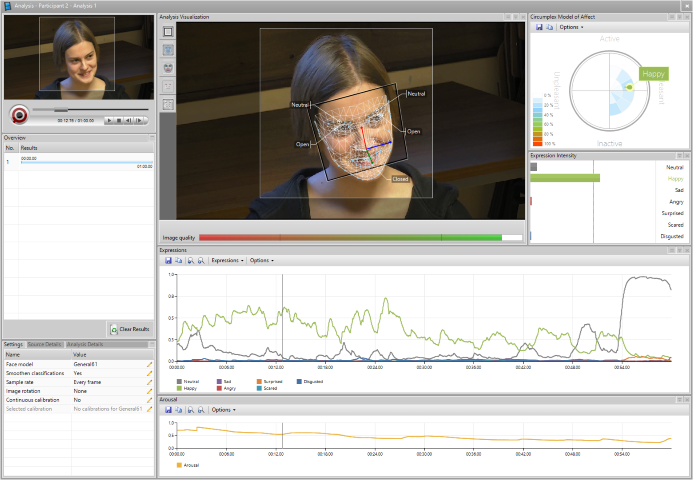
Task: Edit the Smoothen classifications setting
Action: tap(149, 373)
